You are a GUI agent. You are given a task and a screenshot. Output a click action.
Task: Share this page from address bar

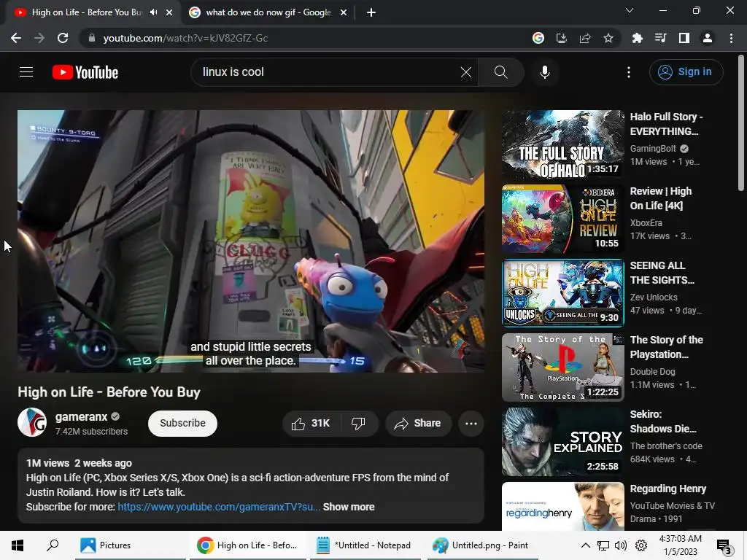(x=585, y=38)
